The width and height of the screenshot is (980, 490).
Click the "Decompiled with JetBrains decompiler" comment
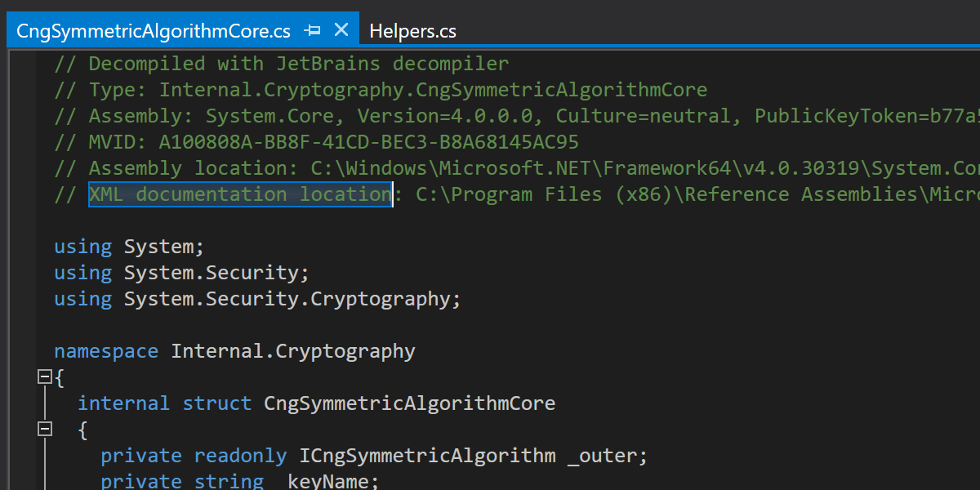298,64
